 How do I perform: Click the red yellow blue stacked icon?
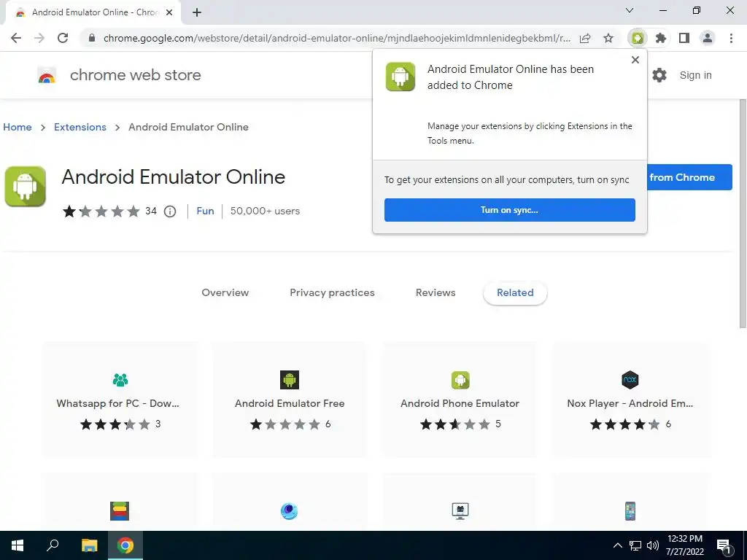pyautogui.click(x=120, y=511)
